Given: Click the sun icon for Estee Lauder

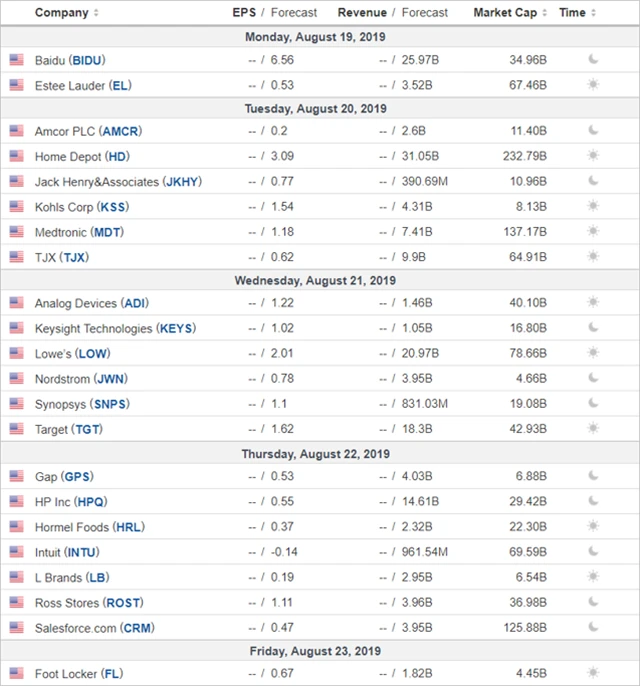Looking at the screenshot, I should pos(593,85).
